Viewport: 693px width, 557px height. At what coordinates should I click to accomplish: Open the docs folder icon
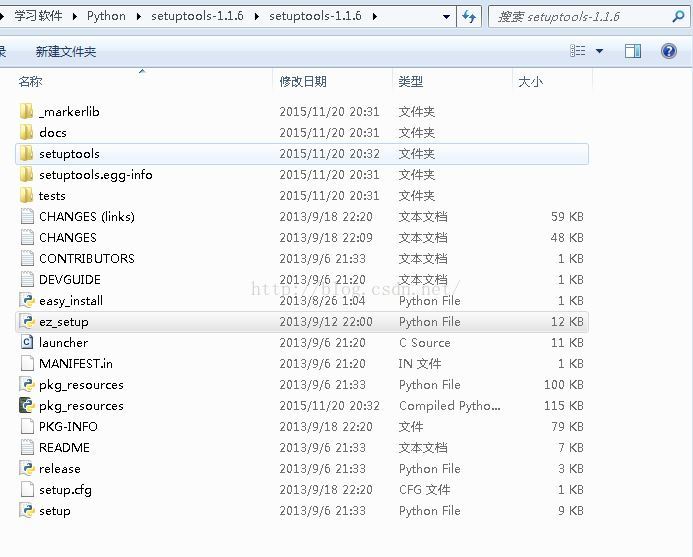pos(27,133)
